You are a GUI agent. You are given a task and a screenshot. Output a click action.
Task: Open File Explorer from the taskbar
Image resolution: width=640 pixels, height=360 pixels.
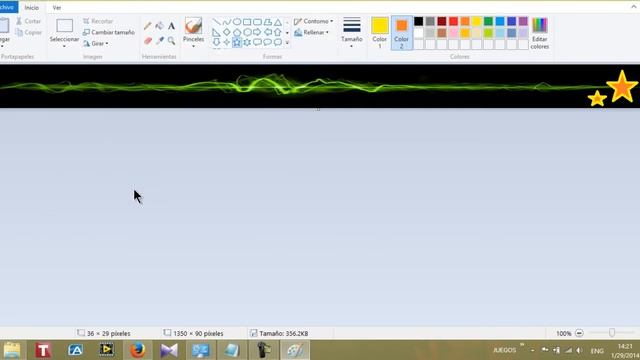(x=12, y=350)
